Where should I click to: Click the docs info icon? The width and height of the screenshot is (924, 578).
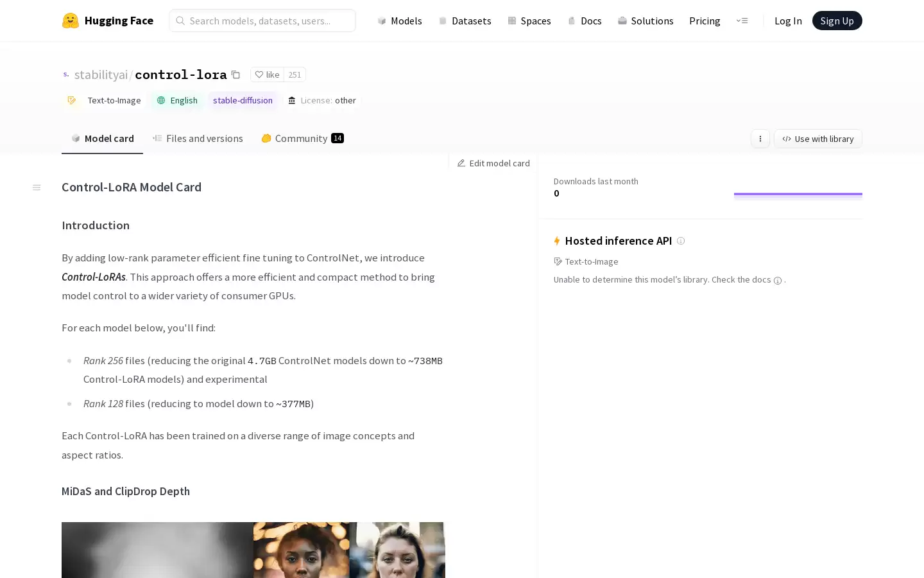[778, 281]
